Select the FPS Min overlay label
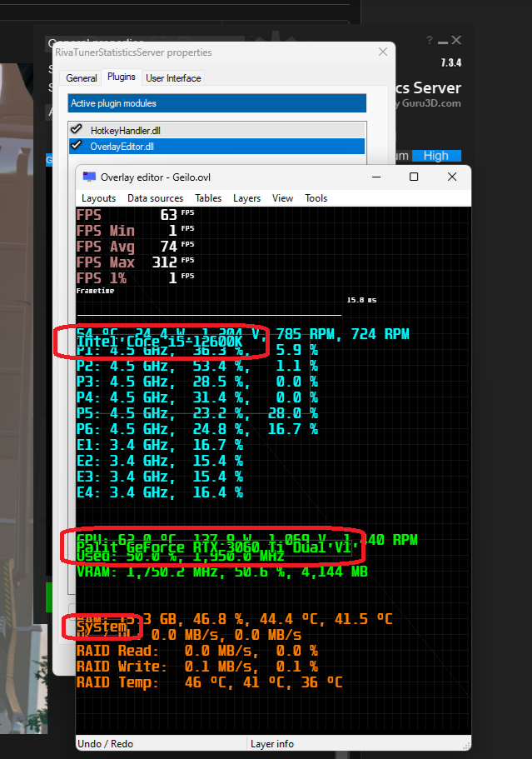 (106, 231)
